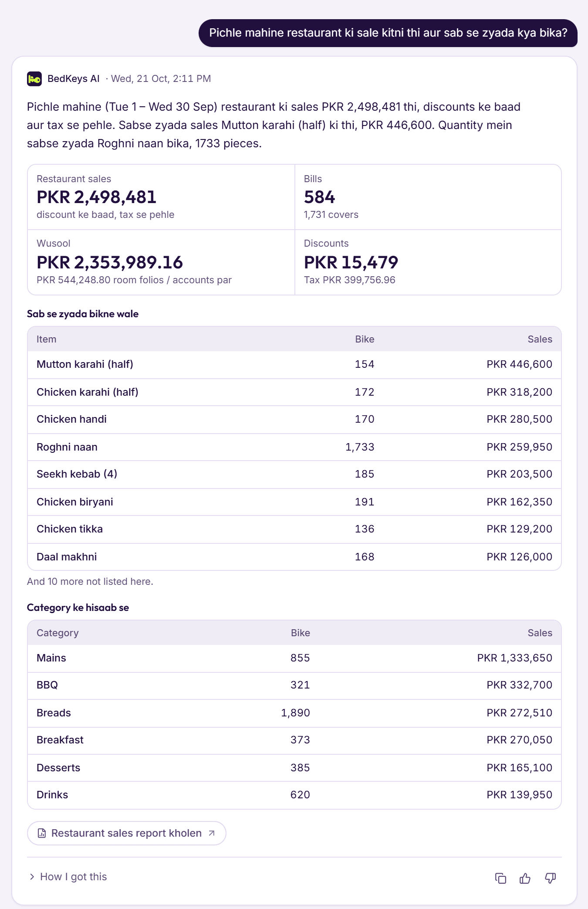588x909 pixels.
Task: Select the user question message bubble
Action: pyautogui.click(x=388, y=33)
